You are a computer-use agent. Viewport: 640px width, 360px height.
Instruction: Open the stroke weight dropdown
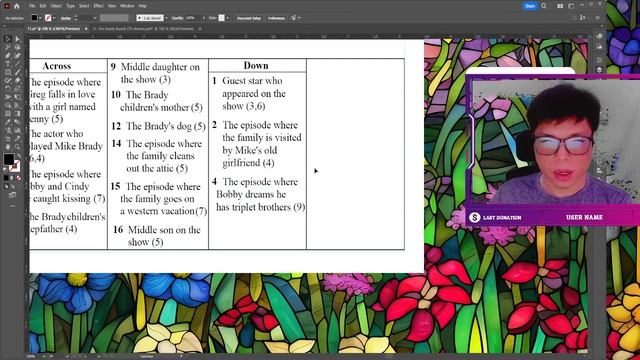pyautogui.click(x=95, y=18)
